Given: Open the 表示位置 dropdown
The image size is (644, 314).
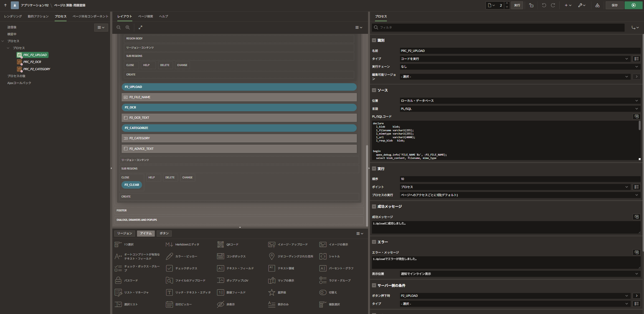Looking at the screenshot, I should point(519,274).
